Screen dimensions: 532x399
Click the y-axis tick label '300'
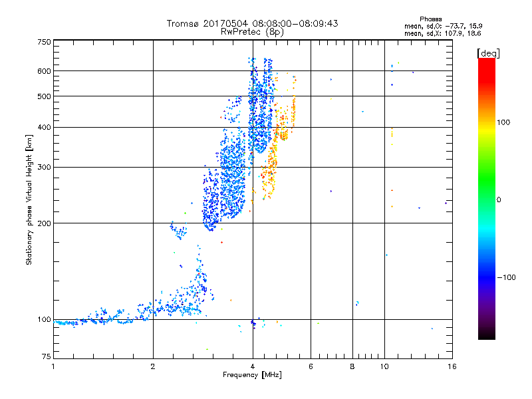click(44, 167)
